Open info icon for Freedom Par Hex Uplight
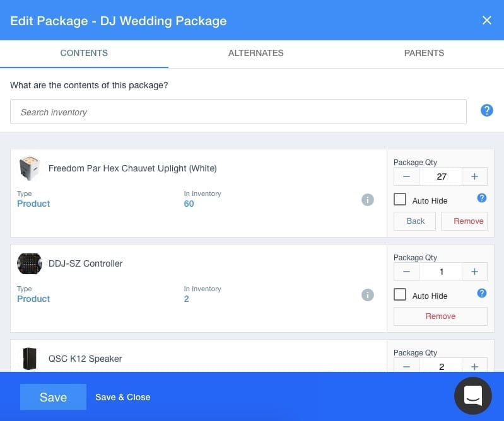504x421 pixels. point(368,200)
